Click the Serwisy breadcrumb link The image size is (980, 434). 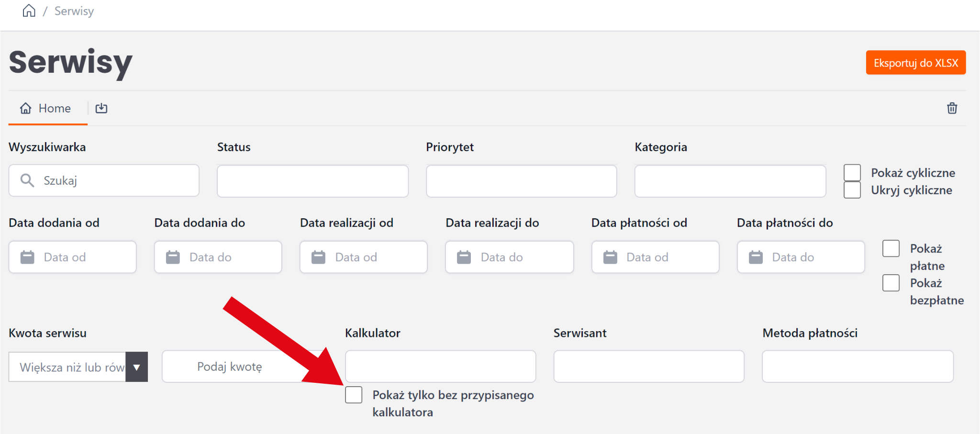point(74,11)
